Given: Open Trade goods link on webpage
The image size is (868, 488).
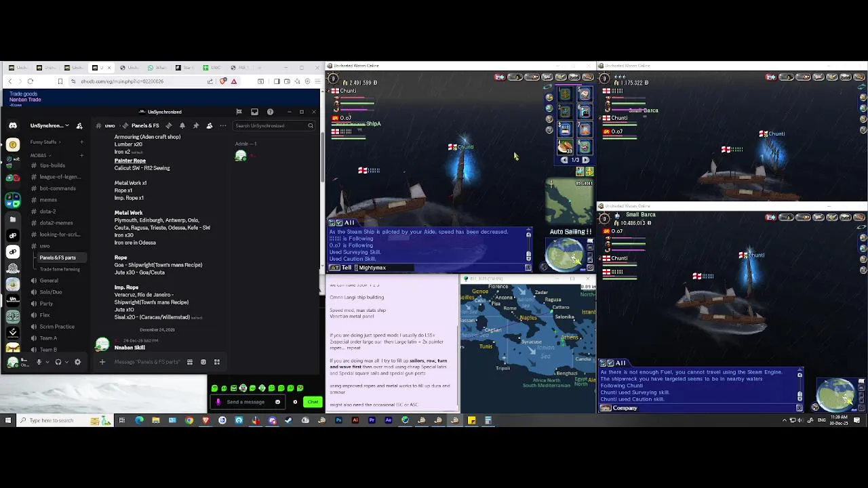Looking at the screenshot, I should coord(23,94).
